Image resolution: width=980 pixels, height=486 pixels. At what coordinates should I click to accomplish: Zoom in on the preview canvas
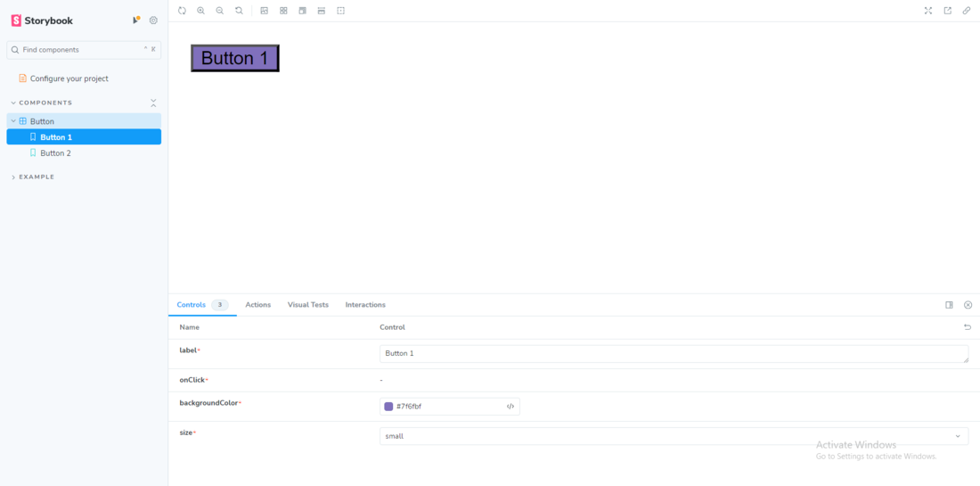(x=200, y=11)
